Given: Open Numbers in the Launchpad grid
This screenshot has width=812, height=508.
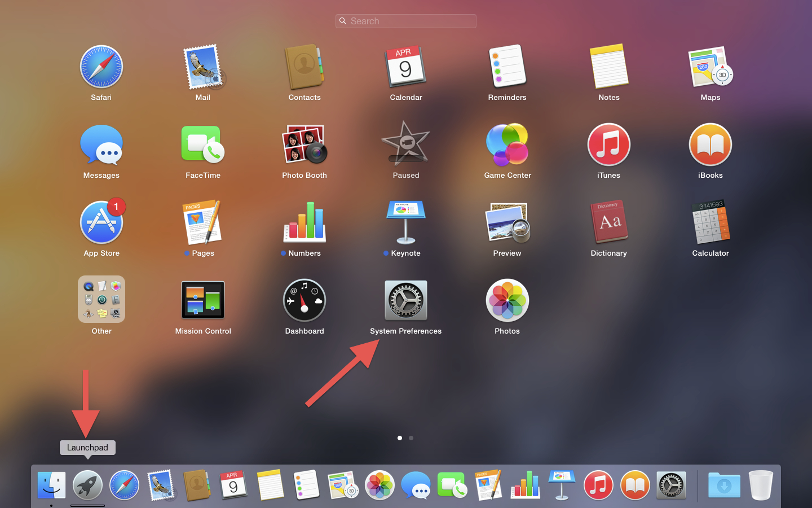Looking at the screenshot, I should coord(304,222).
